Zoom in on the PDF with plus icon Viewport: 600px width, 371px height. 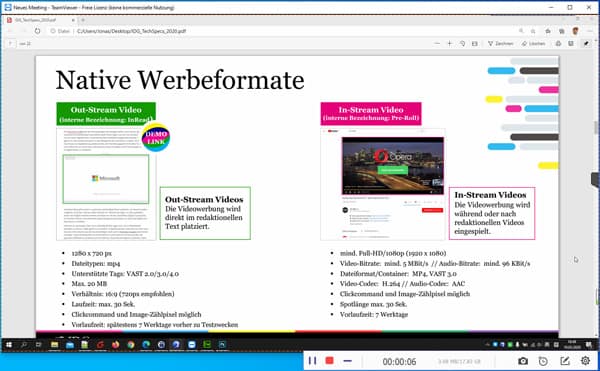450,44
